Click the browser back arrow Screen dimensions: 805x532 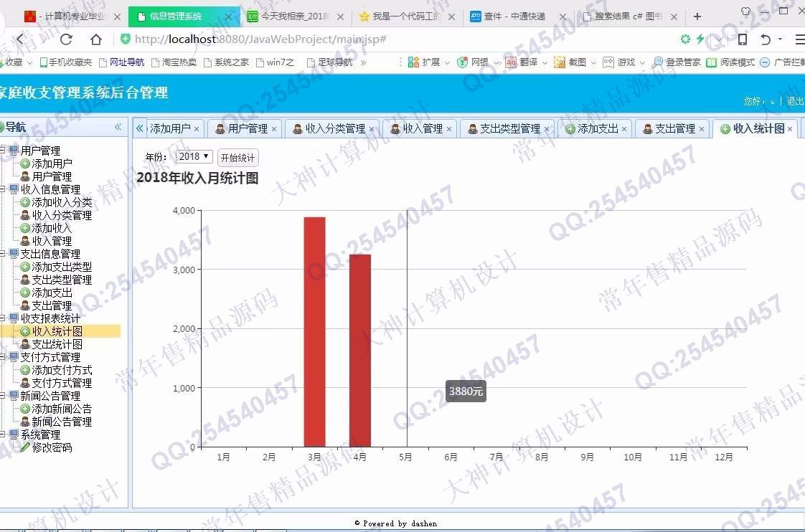19,39
